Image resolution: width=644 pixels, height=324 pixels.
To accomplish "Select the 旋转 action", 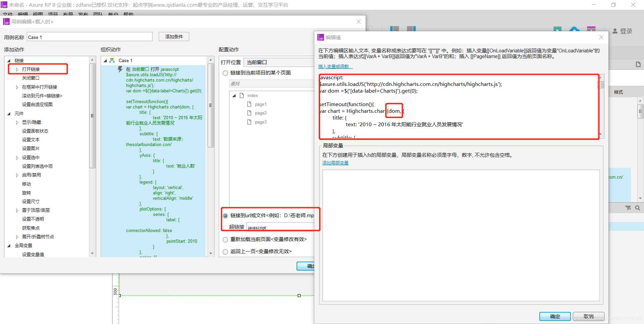I will (x=26, y=193).
